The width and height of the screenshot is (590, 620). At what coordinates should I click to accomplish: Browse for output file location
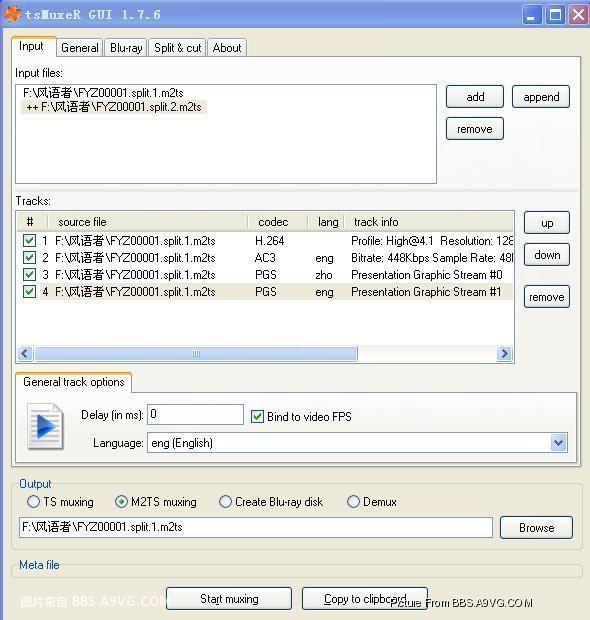(536, 527)
